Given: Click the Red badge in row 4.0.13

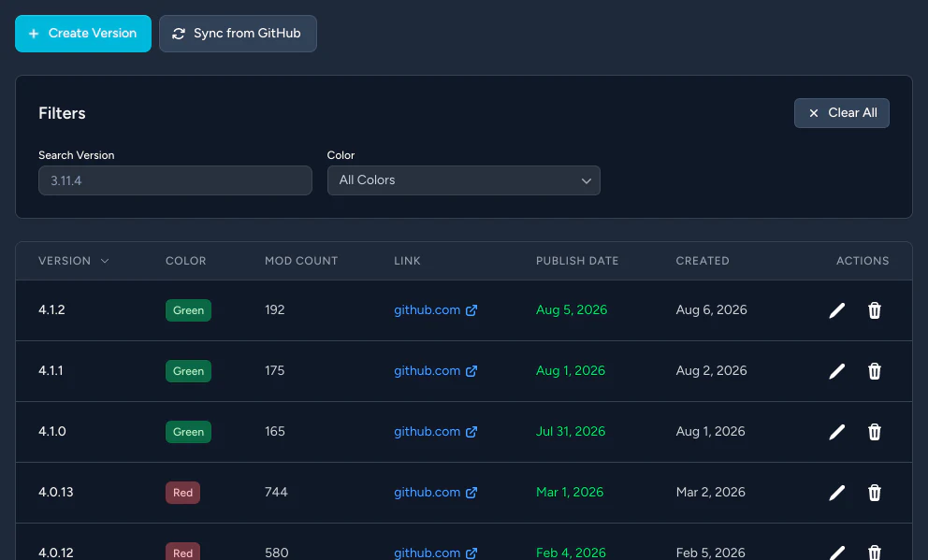Looking at the screenshot, I should point(182,493).
